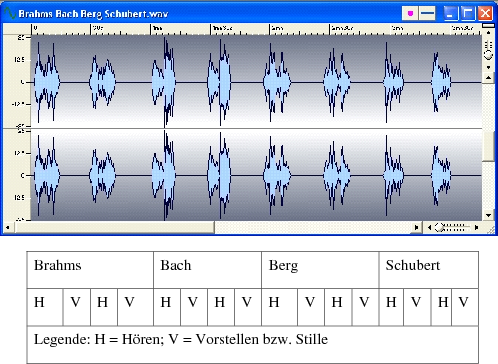Viewport: 498px width, 364px height.
Task: Click the vertical zoom down arrow
Action: click(x=489, y=67)
